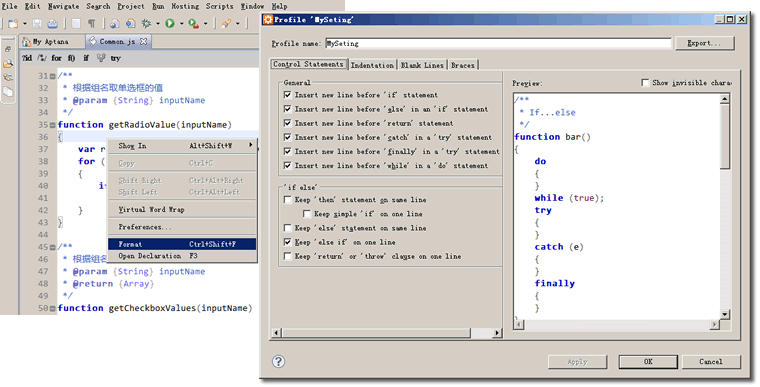Click the restore view icon in left sidebar
Image resolution: width=760 pixels, height=387 pixels.
8,49
